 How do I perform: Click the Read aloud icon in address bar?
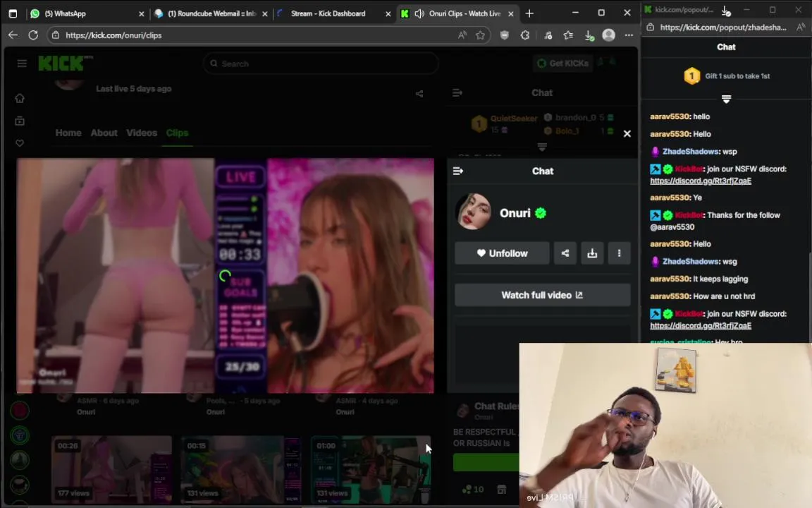(x=462, y=35)
